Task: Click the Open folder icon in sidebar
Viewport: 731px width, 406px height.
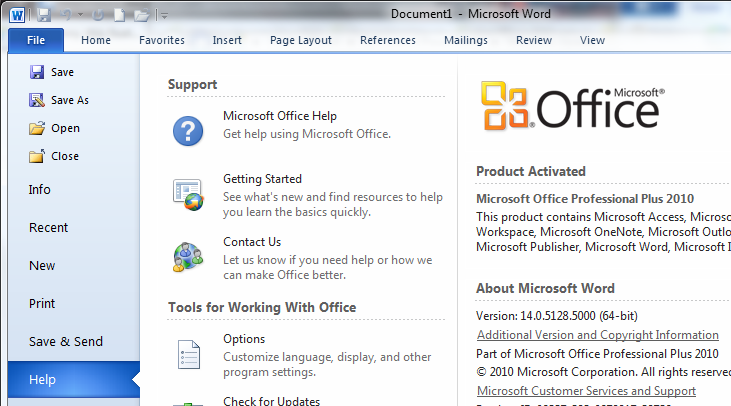Action: point(37,128)
